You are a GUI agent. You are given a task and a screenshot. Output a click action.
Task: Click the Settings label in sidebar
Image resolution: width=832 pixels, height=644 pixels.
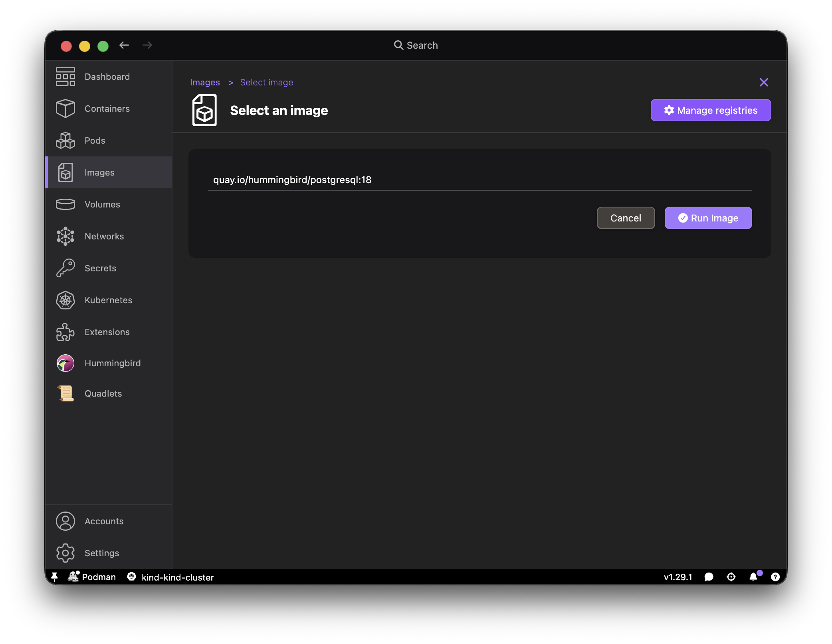[102, 553]
